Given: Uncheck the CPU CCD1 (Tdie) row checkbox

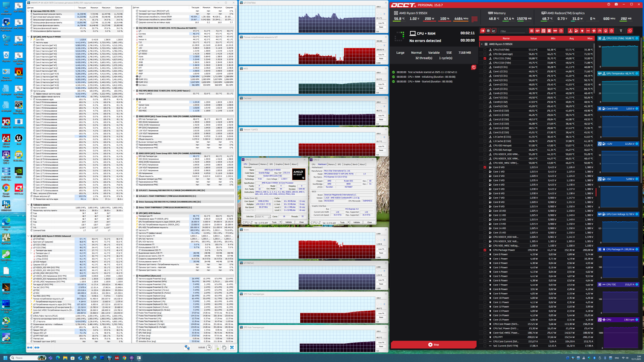Looking at the screenshot, I should pyautogui.click(x=485, y=59).
